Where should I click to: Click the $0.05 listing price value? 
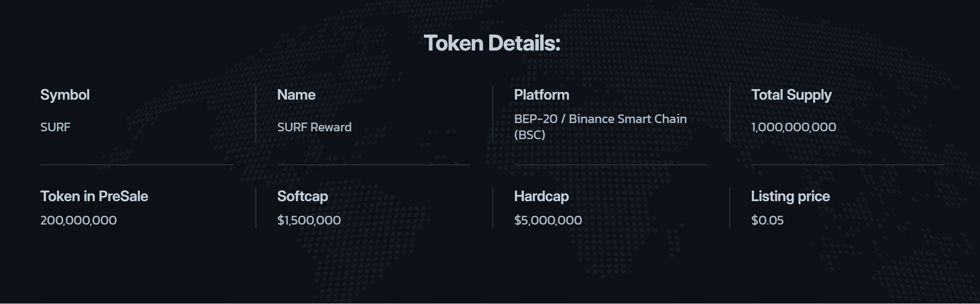pyautogui.click(x=767, y=220)
